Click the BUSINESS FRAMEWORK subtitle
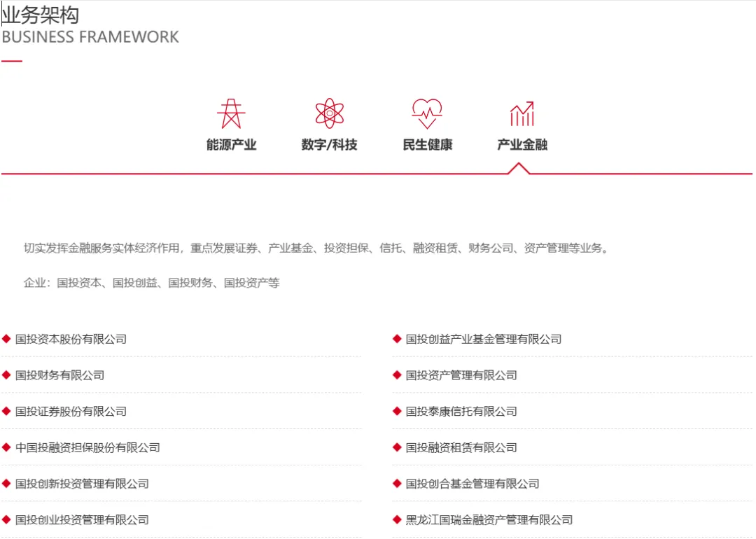Screen dimensions: 756x539 click(x=90, y=37)
